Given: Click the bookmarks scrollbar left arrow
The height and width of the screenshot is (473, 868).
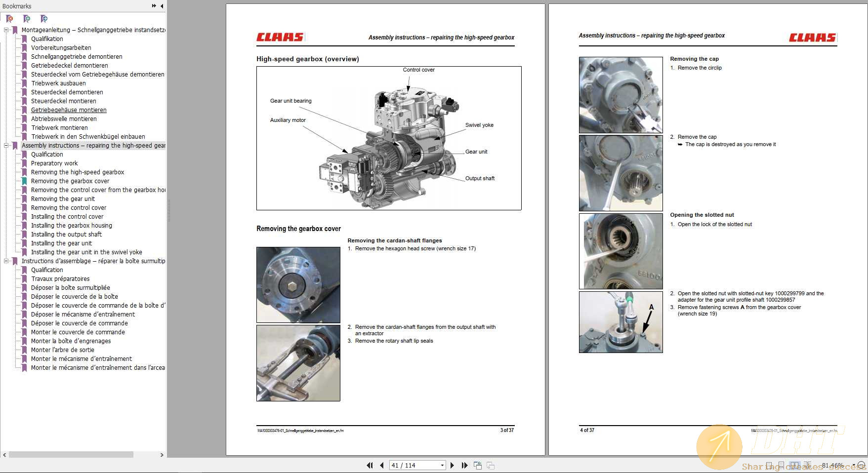Looking at the screenshot, I should click(4, 455).
